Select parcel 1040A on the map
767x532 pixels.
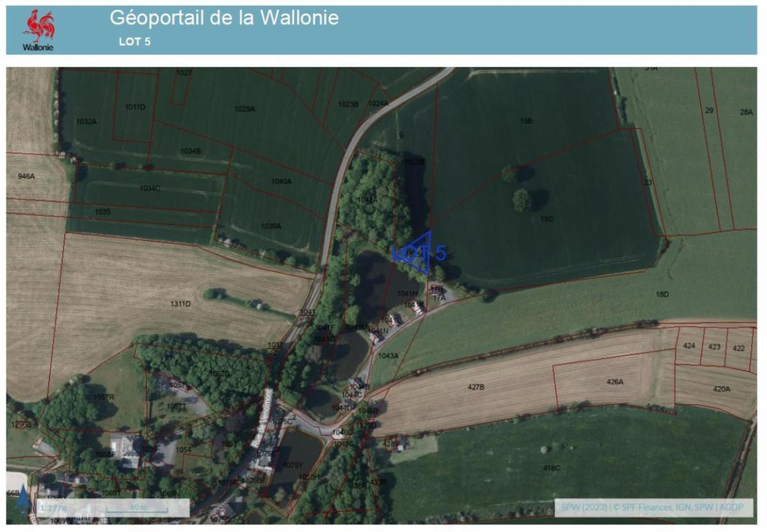pyautogui.click(x=281, y=181)
